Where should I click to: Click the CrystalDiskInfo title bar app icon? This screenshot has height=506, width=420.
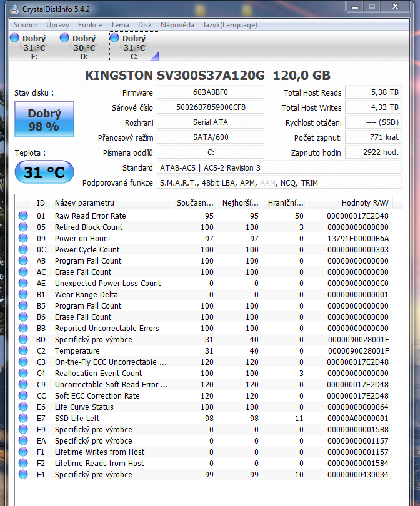pyautogui.click(x=14, y=9)
